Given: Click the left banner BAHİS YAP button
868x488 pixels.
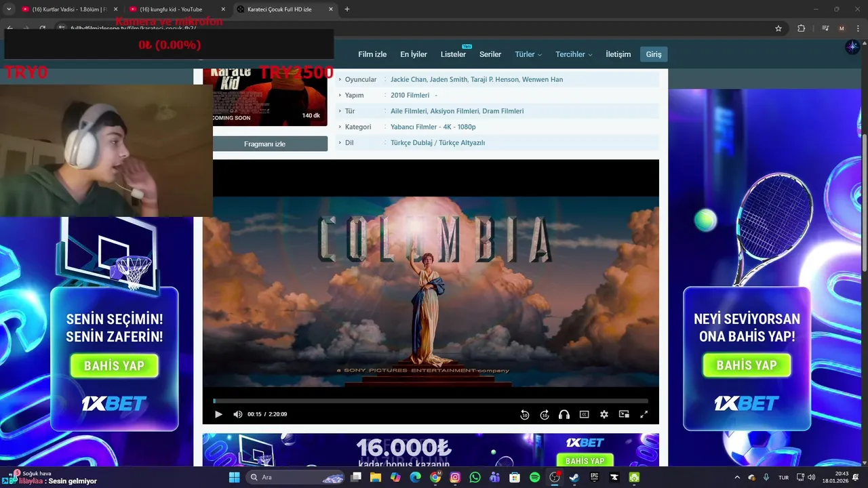Looking at the screenshot, I should (x=114, y=366).
